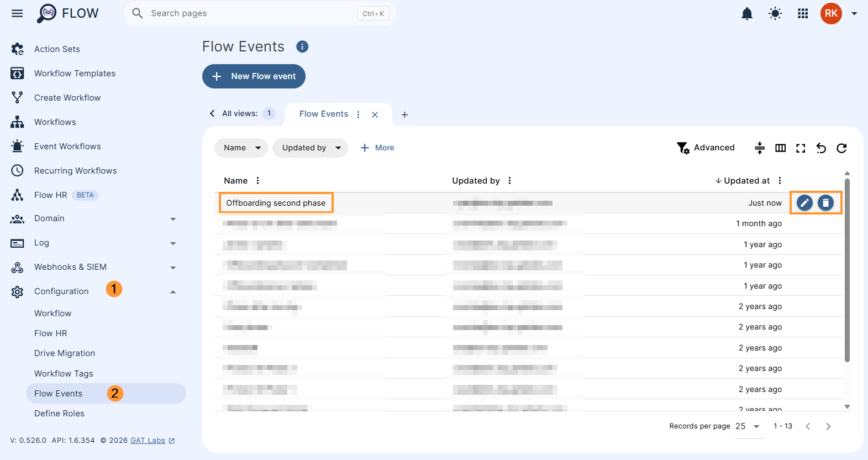Click the Create Workflow branch icon
Image resolution: width=868 pixels, height=460 pixels.
coord(17,98)
